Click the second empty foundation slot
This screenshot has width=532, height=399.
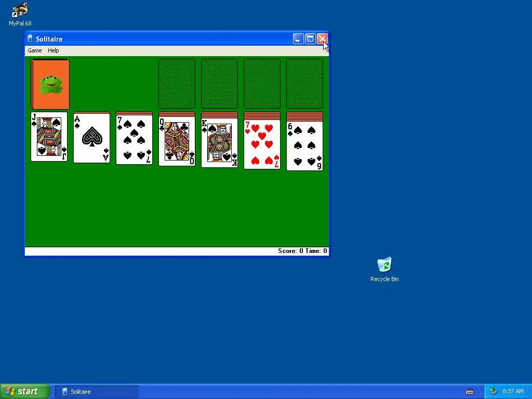pos(220,84)
